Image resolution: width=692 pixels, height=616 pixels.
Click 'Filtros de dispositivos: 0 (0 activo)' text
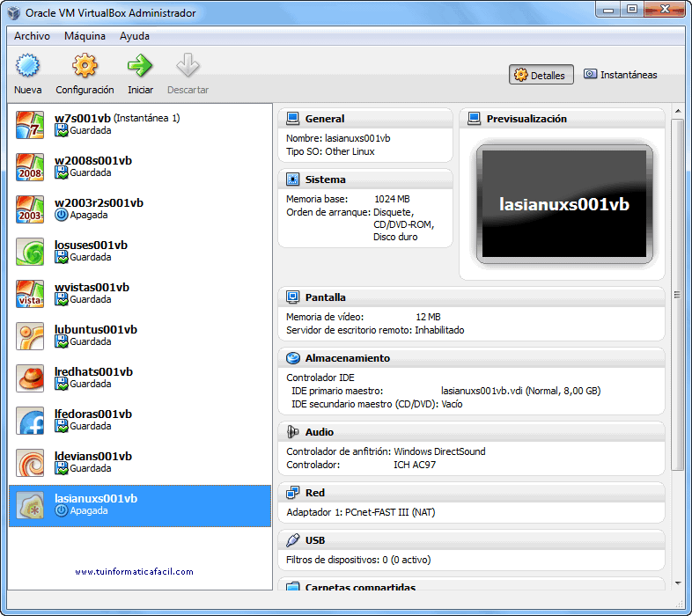coord(358,560)
